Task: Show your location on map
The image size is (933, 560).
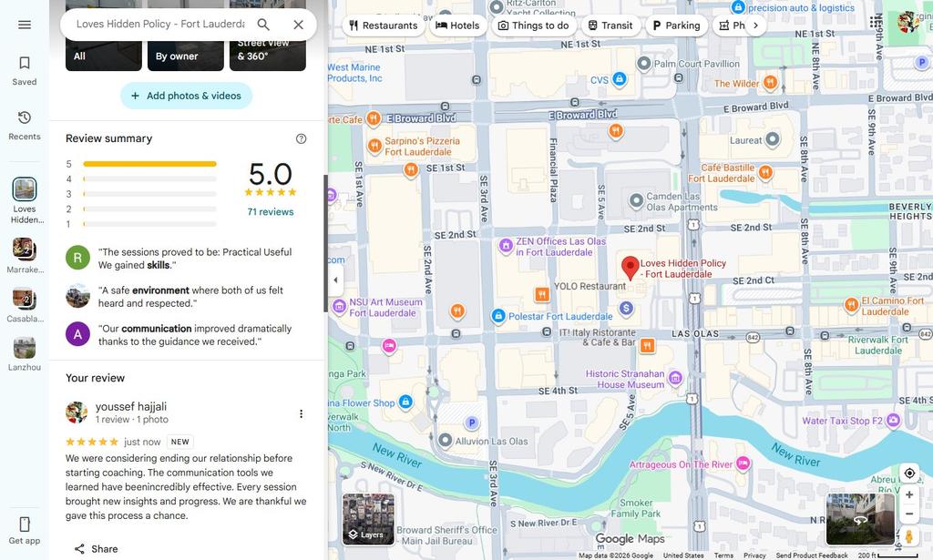Action: coord(909,473)
